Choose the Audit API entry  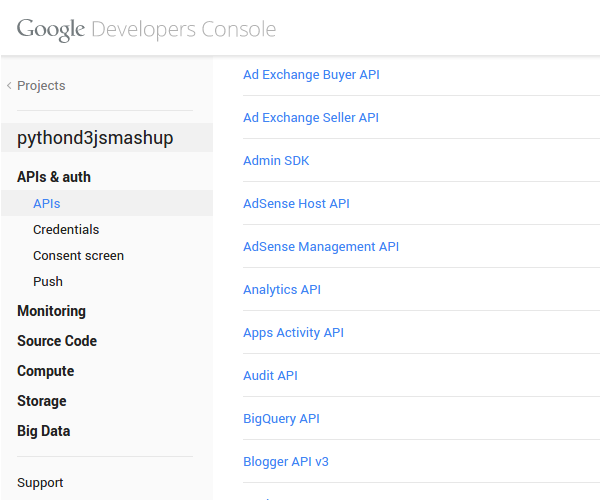pyautogui.click(x=270, y=376)
